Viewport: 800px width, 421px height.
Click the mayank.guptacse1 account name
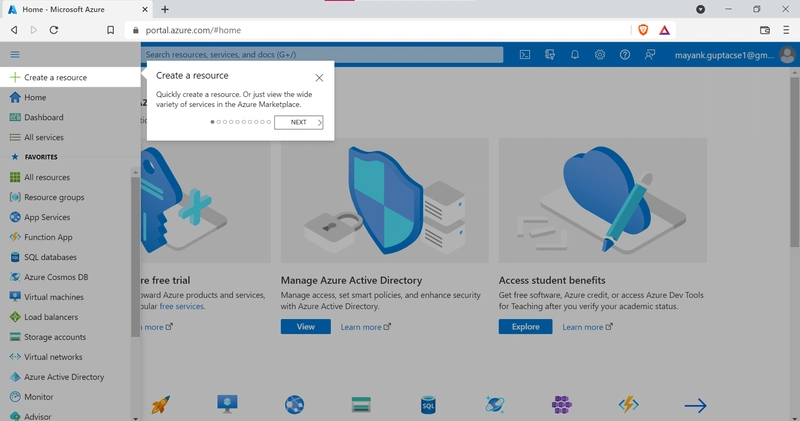pos(724,55)
